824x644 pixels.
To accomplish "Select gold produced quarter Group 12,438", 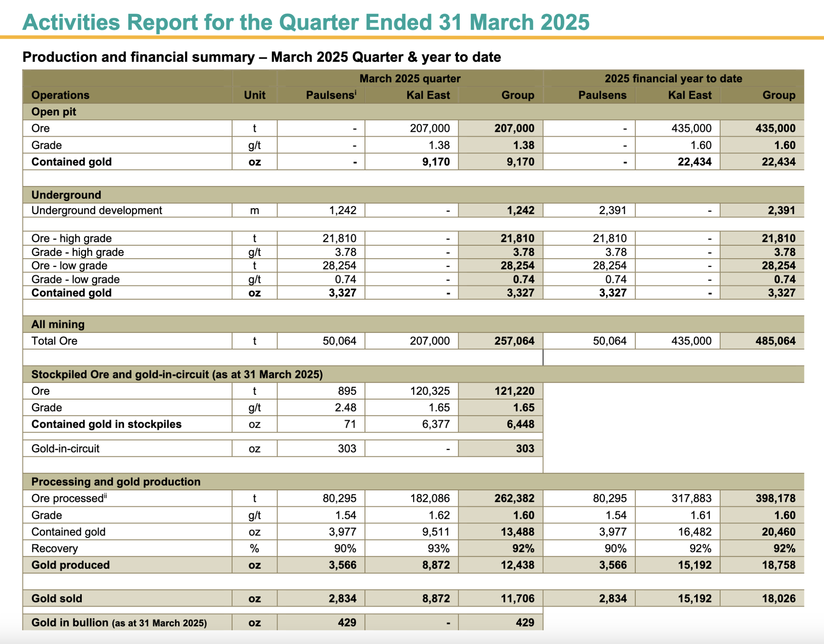I will click(x=517, y=565).
